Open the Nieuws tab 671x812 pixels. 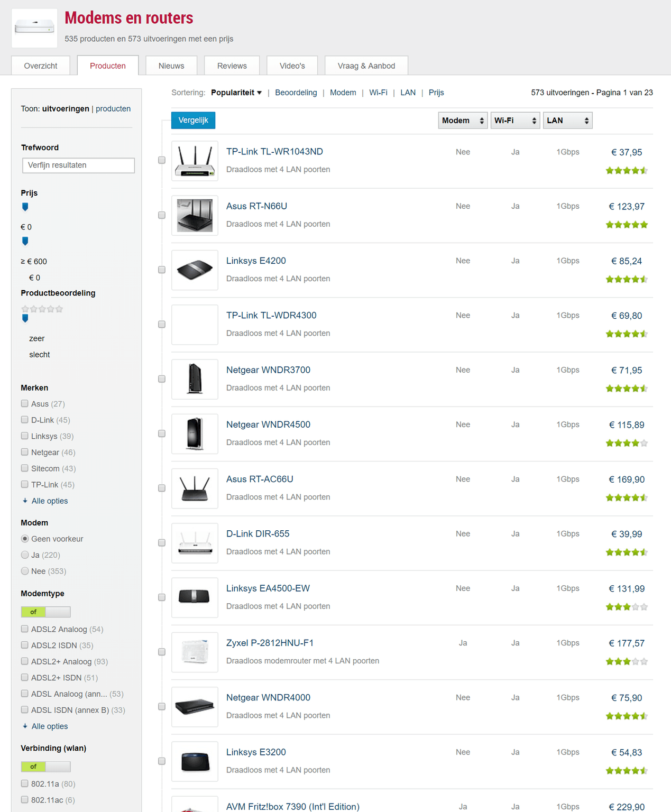[x=171, y=66]
